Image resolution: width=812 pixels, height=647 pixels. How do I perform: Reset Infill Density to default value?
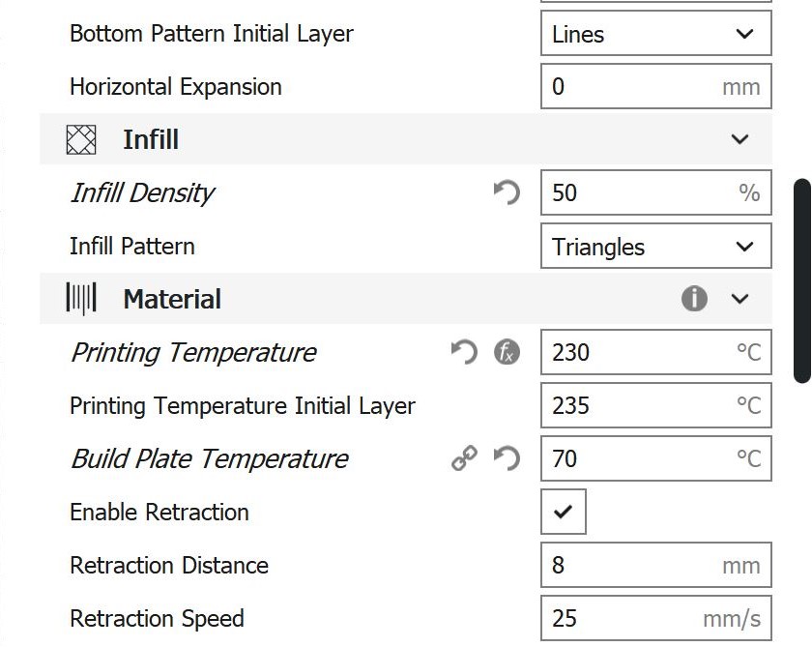[x=507, y=192]
